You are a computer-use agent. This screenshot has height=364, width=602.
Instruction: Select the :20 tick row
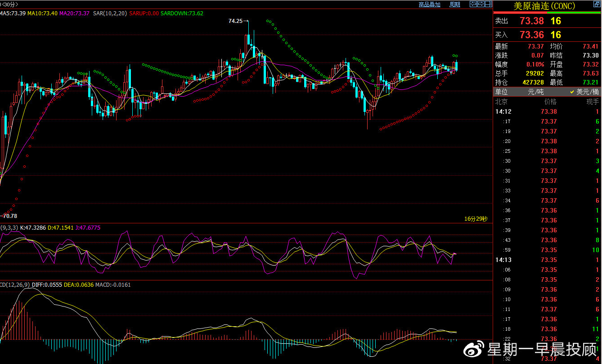click(x=548, y=141)
